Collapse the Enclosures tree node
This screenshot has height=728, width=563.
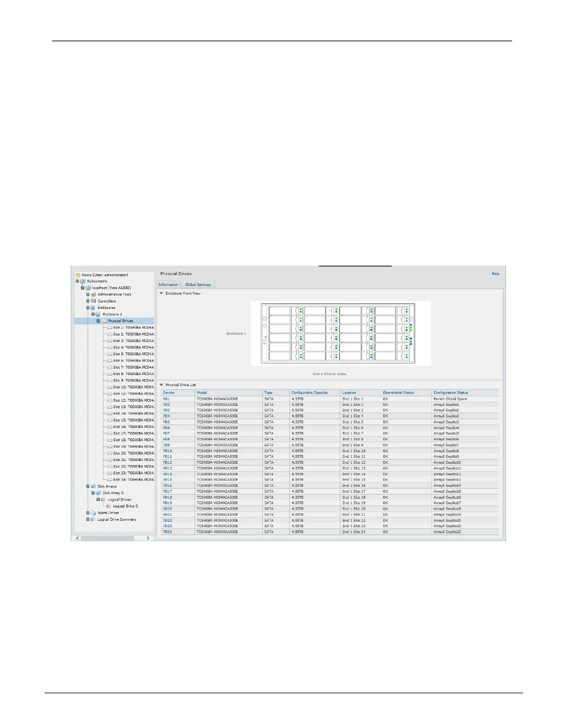pos(88,308)
